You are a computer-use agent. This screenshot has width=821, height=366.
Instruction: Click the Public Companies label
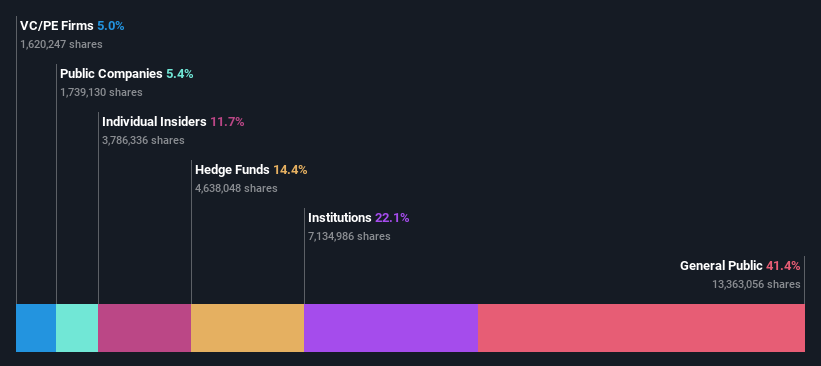(111, 74)
